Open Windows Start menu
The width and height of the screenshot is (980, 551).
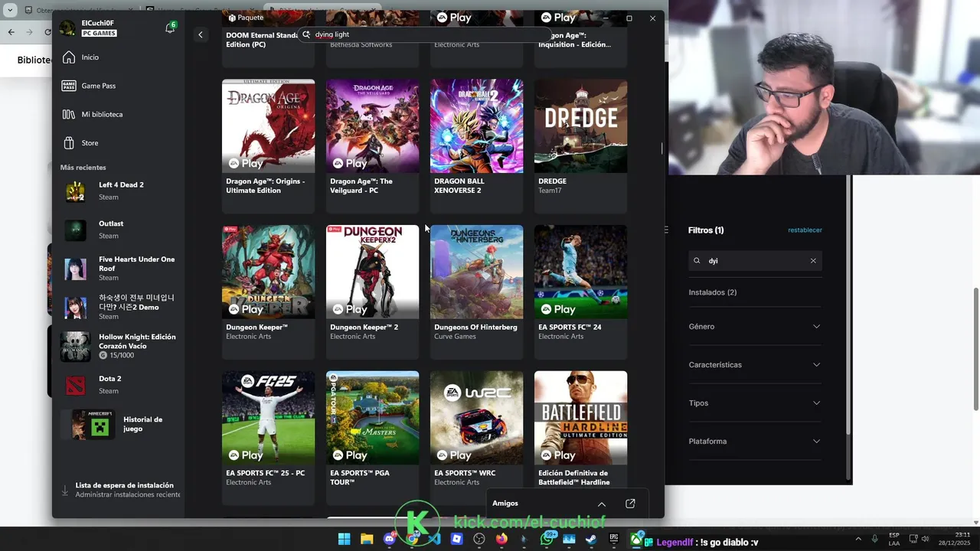pos(344,539)
